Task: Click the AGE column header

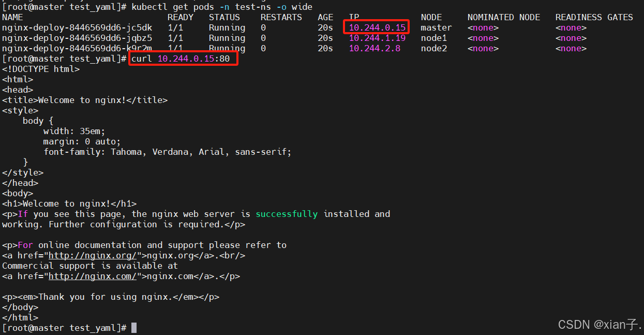Action: (325, 17)
